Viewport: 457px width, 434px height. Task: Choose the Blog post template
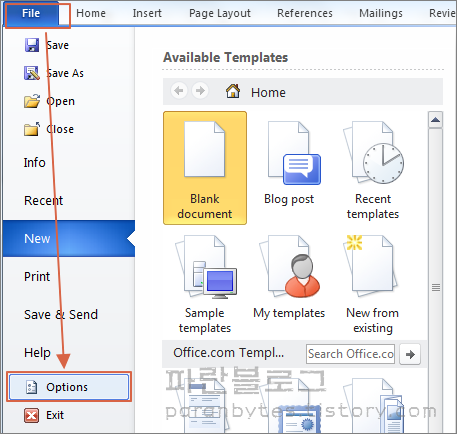coord(289,164)
